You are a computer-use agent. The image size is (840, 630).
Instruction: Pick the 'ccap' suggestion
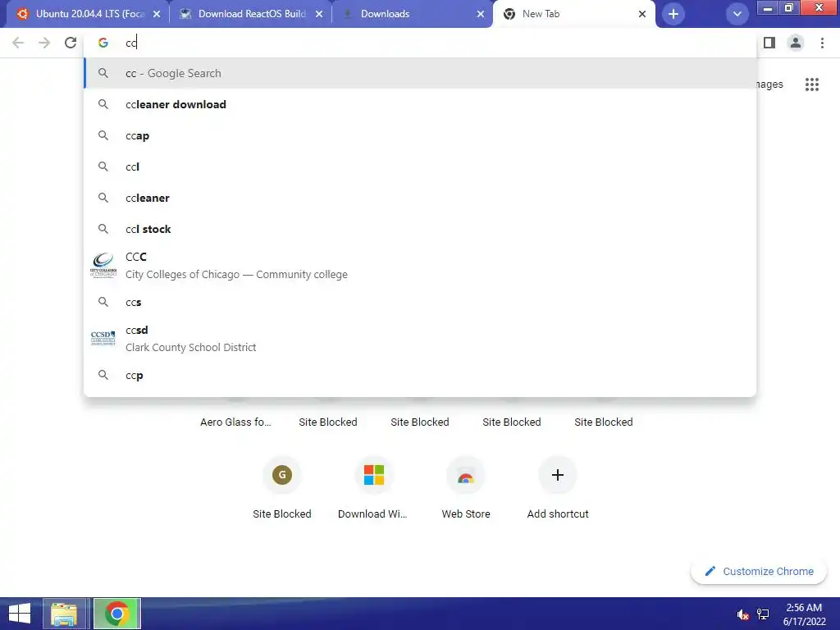tap(420, 135)
